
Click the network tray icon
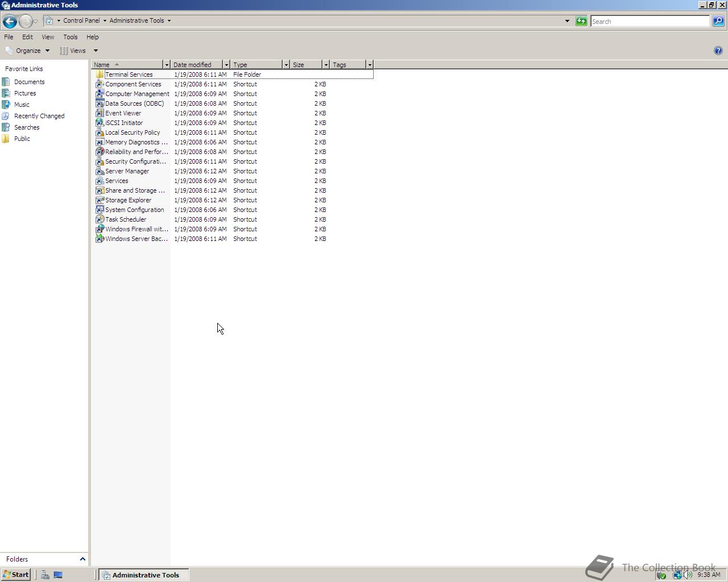click(x=677, y=575)
